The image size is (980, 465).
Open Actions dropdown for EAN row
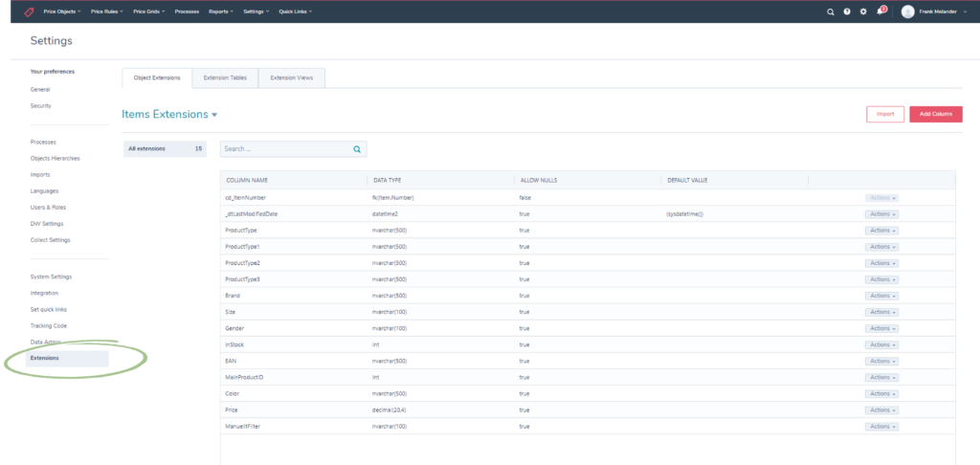tap(881, 361)
